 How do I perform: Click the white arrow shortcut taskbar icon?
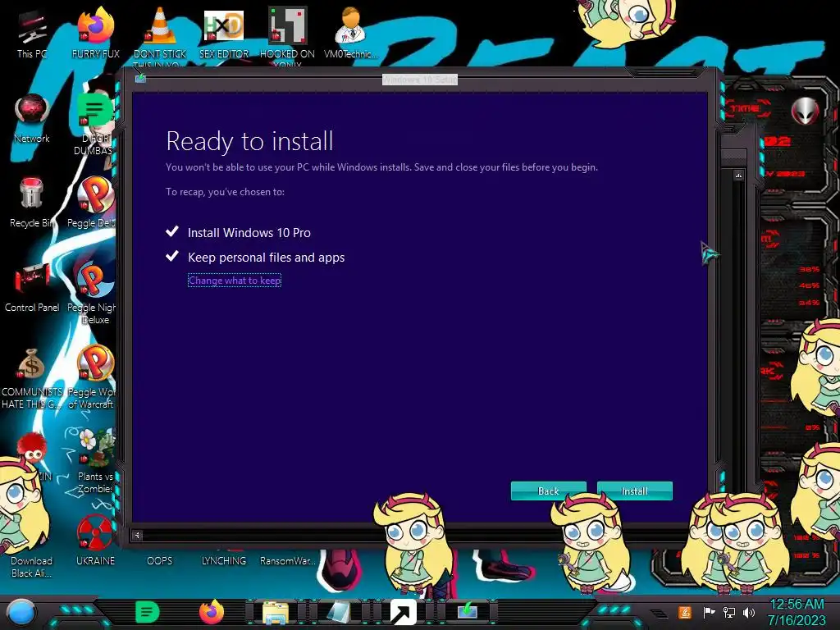[404, 612]
